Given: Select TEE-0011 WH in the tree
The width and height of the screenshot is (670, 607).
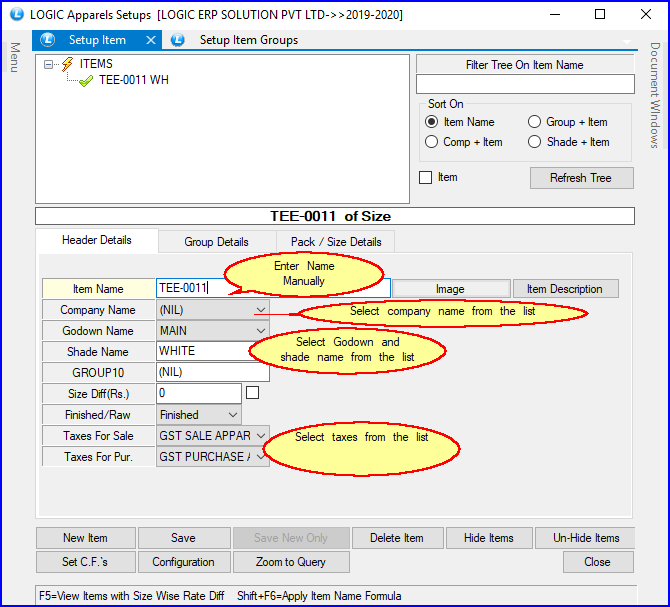Looking at the screenshot, I should click(x=134, y=80).
